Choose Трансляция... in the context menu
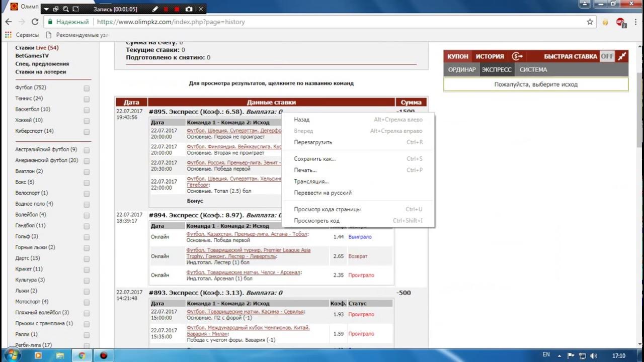This screenshot has height=362, width=644. 358,182
